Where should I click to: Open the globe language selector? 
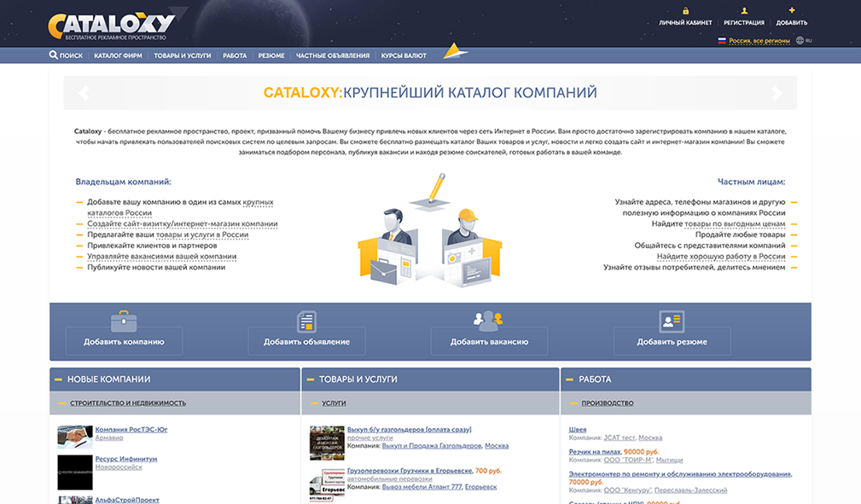click(x=800, y=40)
